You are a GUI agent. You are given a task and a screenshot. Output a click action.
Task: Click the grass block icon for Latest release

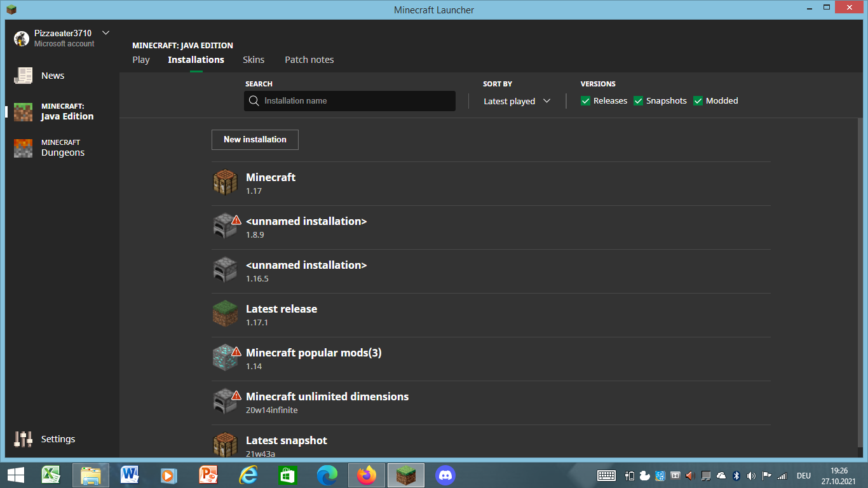pos(225,314)
